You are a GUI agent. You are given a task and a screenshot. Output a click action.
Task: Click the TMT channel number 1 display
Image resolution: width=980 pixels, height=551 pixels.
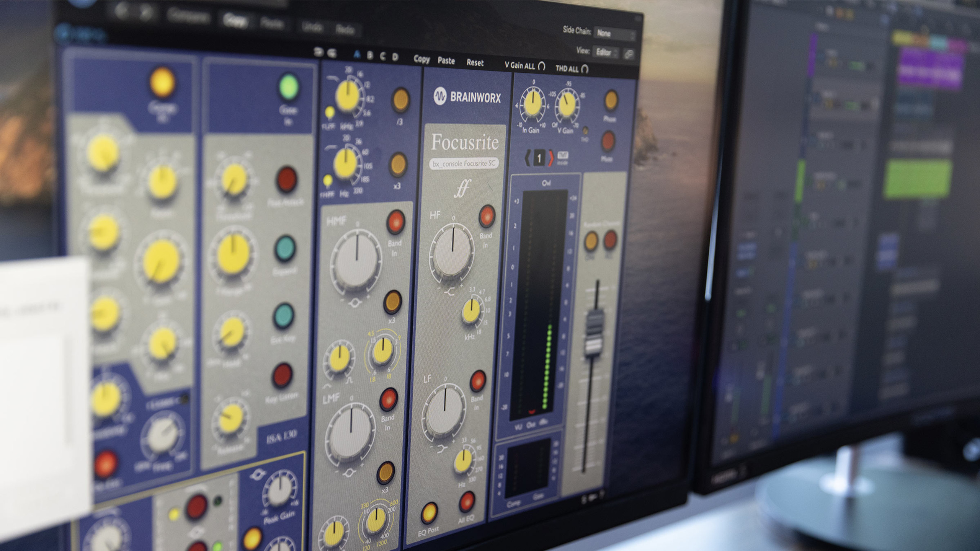tap(539, 158)
